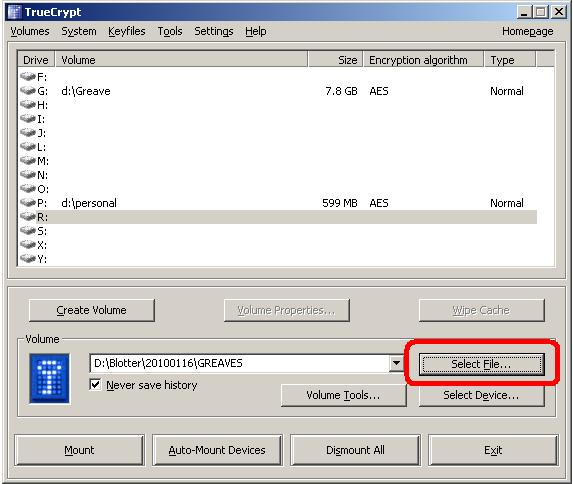
Task: Click the TrueCrypt logo icon in Volume section
Action: (x=49, y=378)
